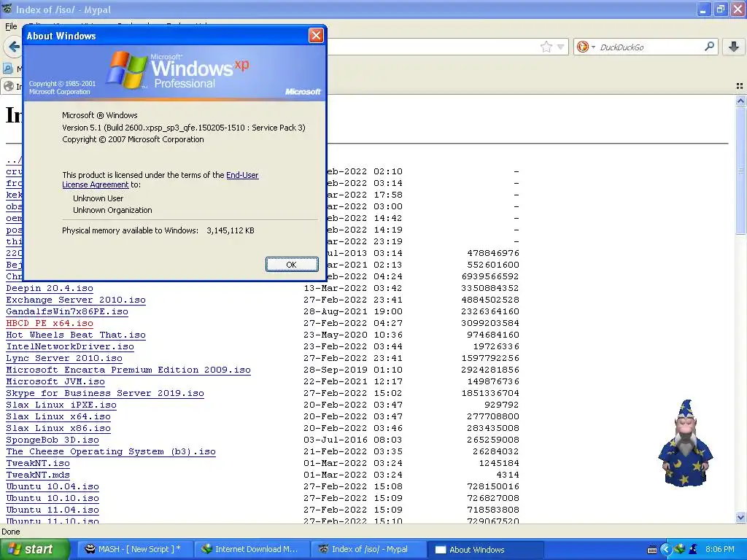Switch to Index of /iso/ Mypal taskbar button

click(x=368, y=549)
